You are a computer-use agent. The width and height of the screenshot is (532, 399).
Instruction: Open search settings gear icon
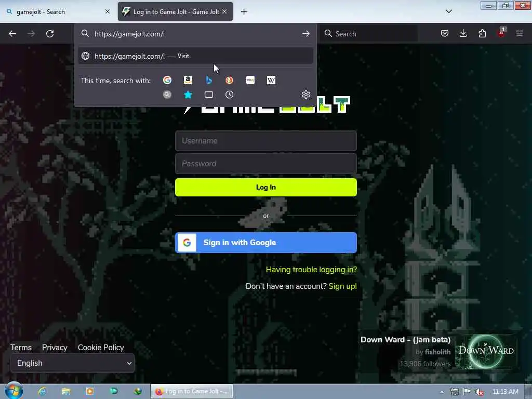click(x=305, y=95)
